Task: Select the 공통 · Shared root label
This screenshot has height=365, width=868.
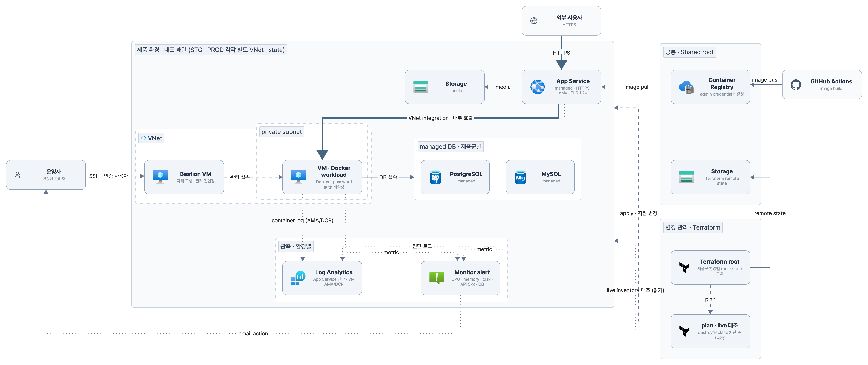Action: 689,52
